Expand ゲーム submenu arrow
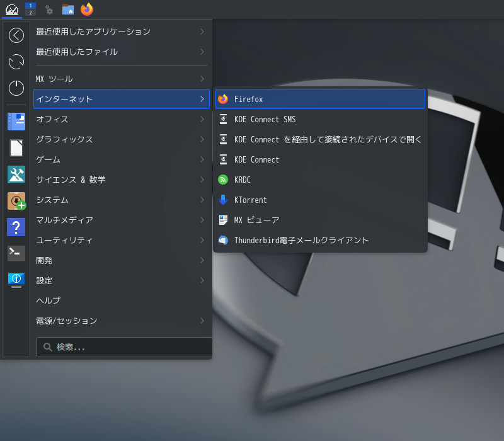The width and height of the screenshot is (504, 441). [202, 159]
